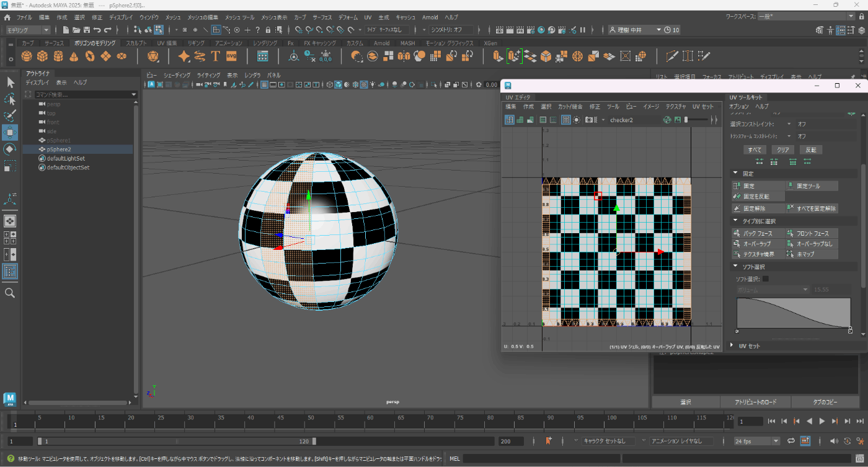Switch to the レンダリング shelf tab
This screenshot has height=467, width=868.
[265, 43]
